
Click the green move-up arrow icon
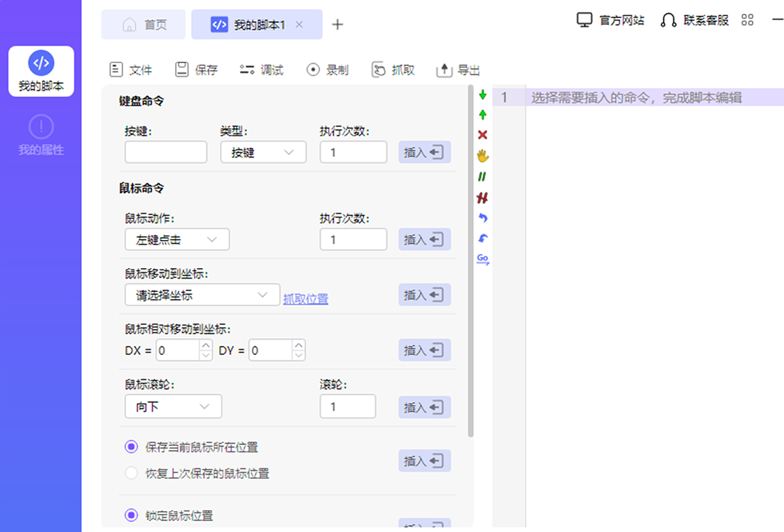pyautogui.click(x=482, y=115)
